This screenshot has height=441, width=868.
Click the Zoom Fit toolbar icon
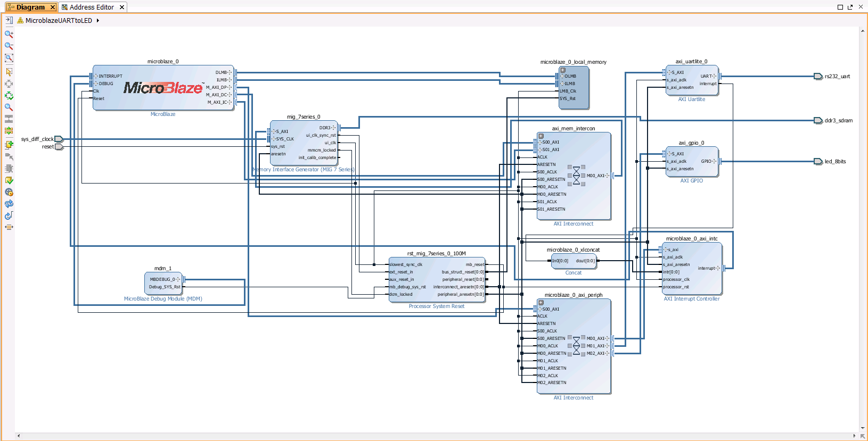coord(9,58)
